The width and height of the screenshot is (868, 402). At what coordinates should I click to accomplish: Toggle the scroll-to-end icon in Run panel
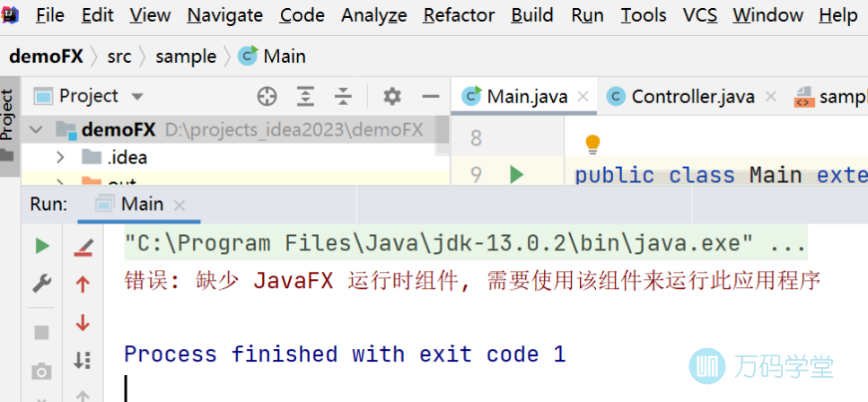tap(83, 360)
